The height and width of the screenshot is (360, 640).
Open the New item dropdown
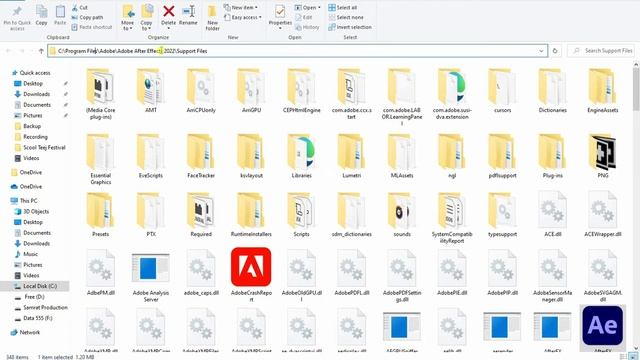tap(241, 7)
